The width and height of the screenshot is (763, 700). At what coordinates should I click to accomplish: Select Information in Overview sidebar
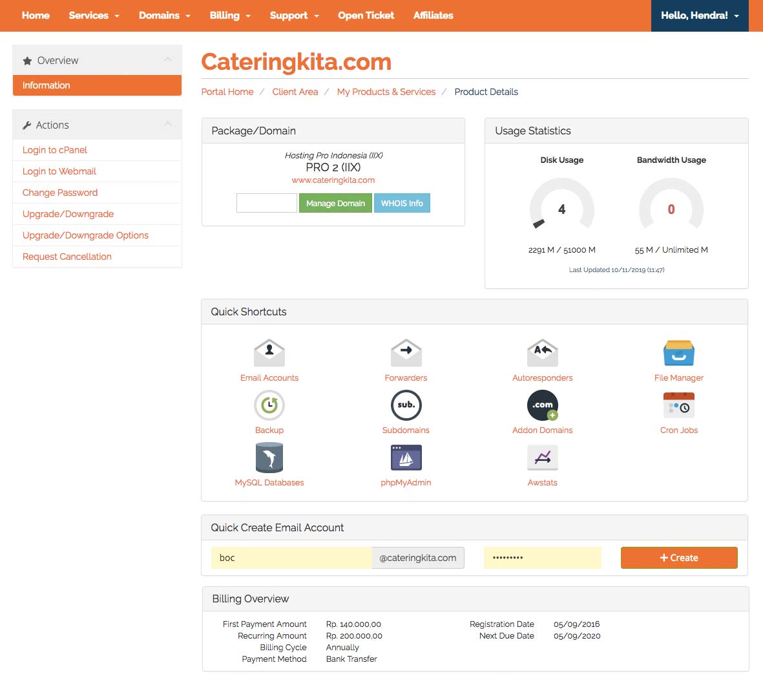(97, 85)
